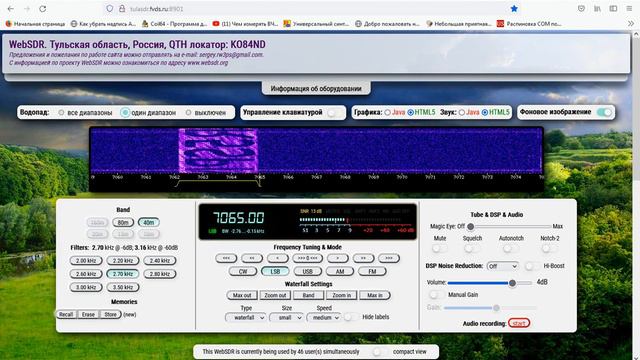Set filter to 2.70 kHz

click(122, 274)
